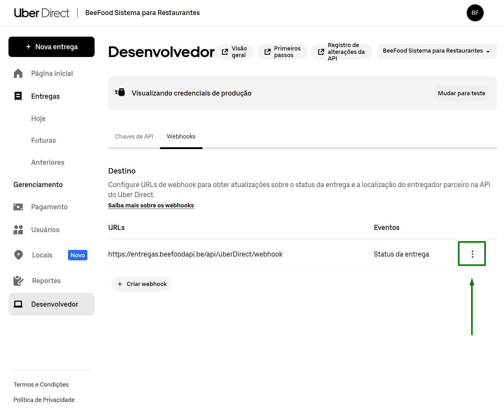Viewport: 504px width, 420px height.
Task: Click the Desenvolvedor laptop icon
Action: point(18,304)
